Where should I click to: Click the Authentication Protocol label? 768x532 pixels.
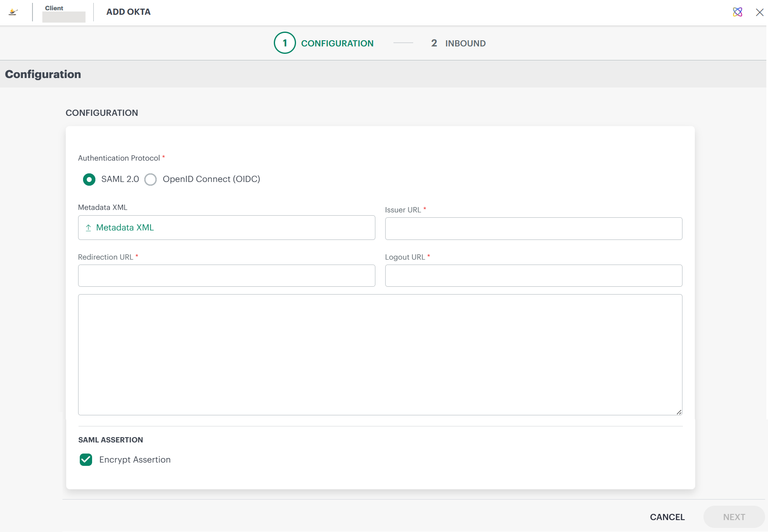(119, 158)
